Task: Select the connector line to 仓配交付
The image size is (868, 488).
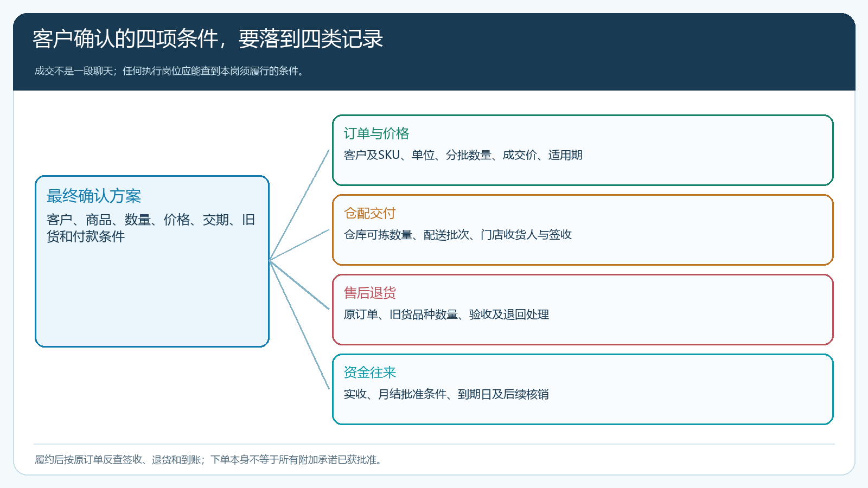Action: (x=299, y=245)
